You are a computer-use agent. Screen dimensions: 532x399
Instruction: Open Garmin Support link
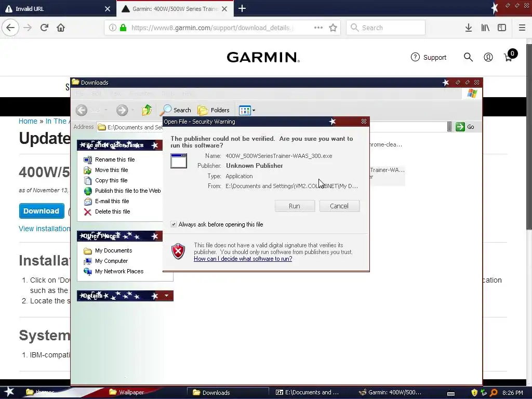pyautogui.click(x=429, y=57)
